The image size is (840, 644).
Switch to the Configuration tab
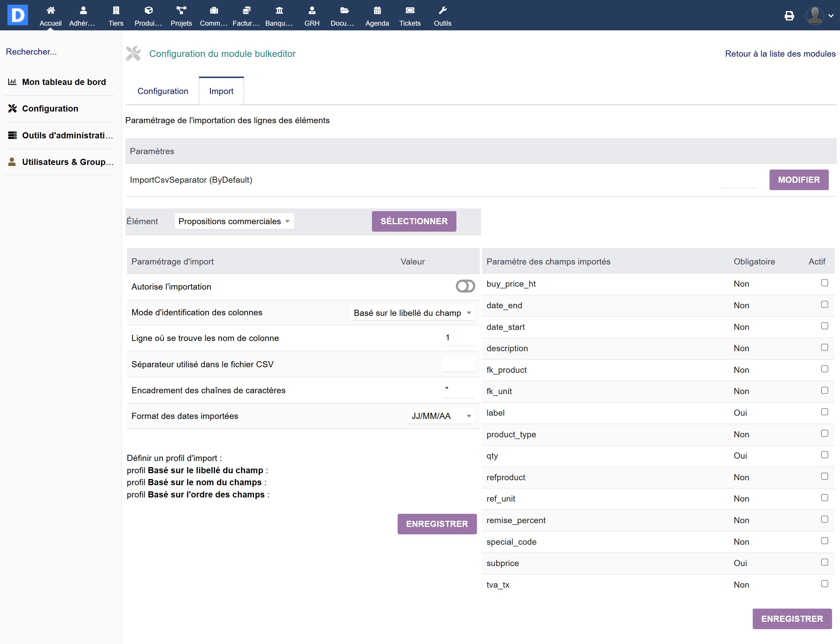[x=163, y=91]
